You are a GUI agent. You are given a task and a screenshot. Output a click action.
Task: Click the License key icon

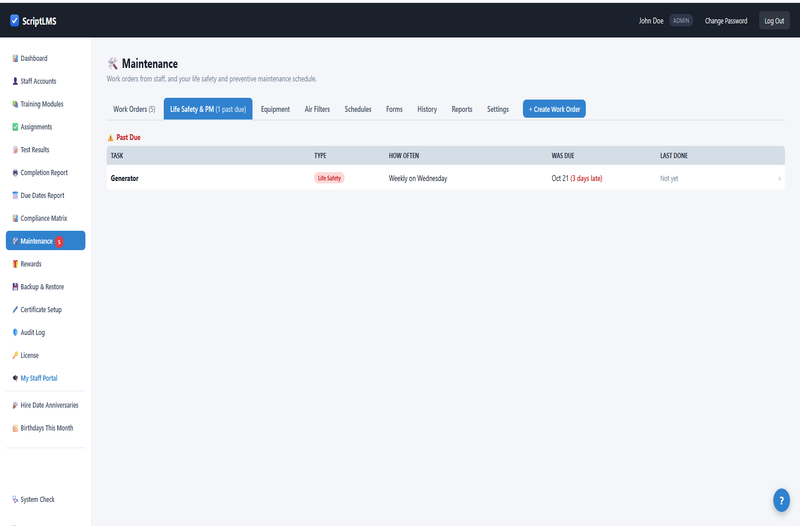(x=15, y=355)
